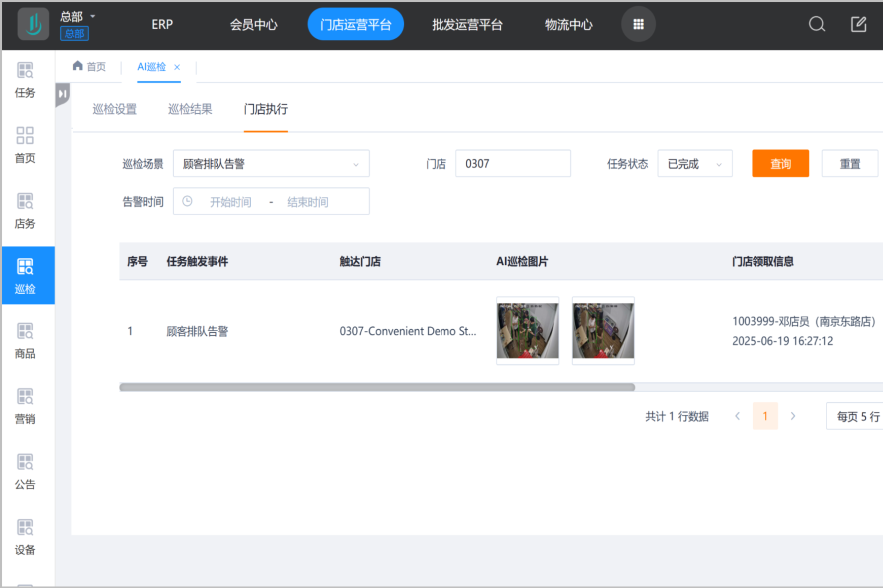This screenshot has width=883, height=588.
Task: Select 会员中心 in the top navigation
Action: 253,24
